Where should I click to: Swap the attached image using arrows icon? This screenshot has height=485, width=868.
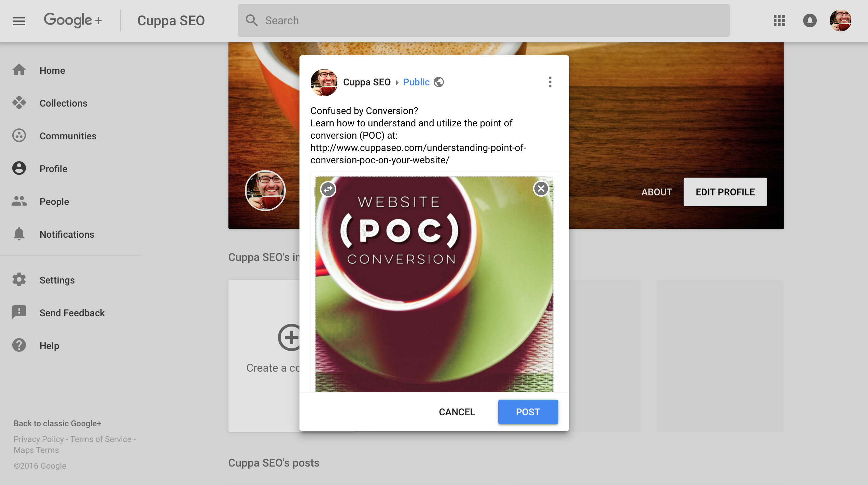pyautogui.click(x=328, y=189)
